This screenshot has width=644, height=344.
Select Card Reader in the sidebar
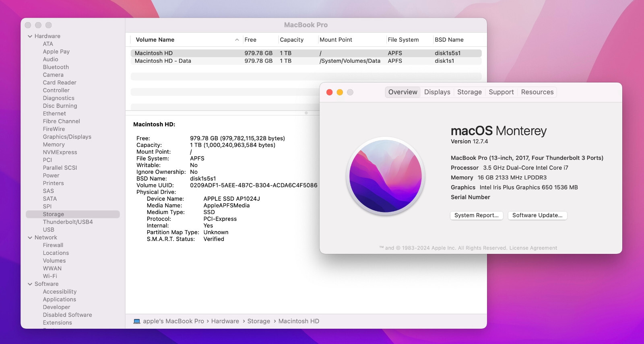pos(60,82)
